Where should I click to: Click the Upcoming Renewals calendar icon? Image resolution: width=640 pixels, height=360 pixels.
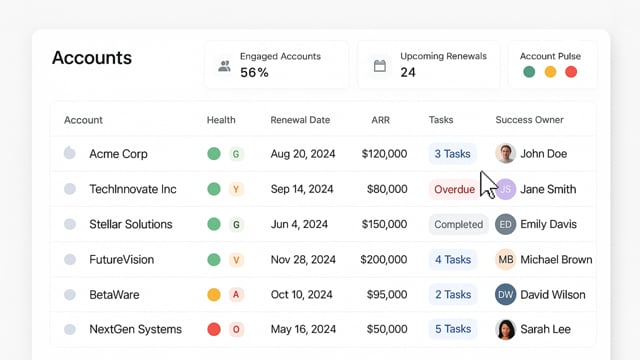point(380,66)
